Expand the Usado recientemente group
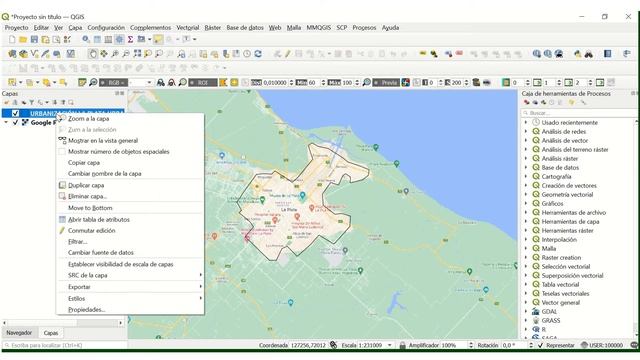The height and width of the screenshot is (360, 640). [x=526, y=122]
